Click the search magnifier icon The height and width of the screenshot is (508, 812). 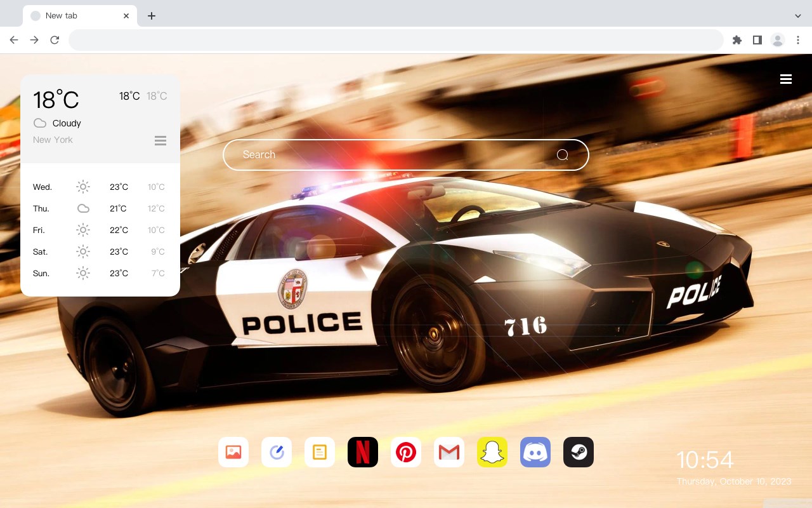562,155
